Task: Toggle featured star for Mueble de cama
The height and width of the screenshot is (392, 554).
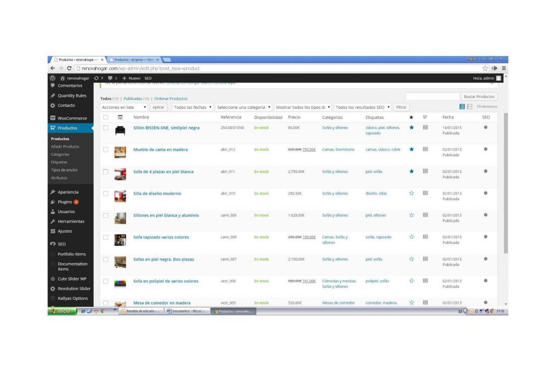Action: tap(411, 150)
